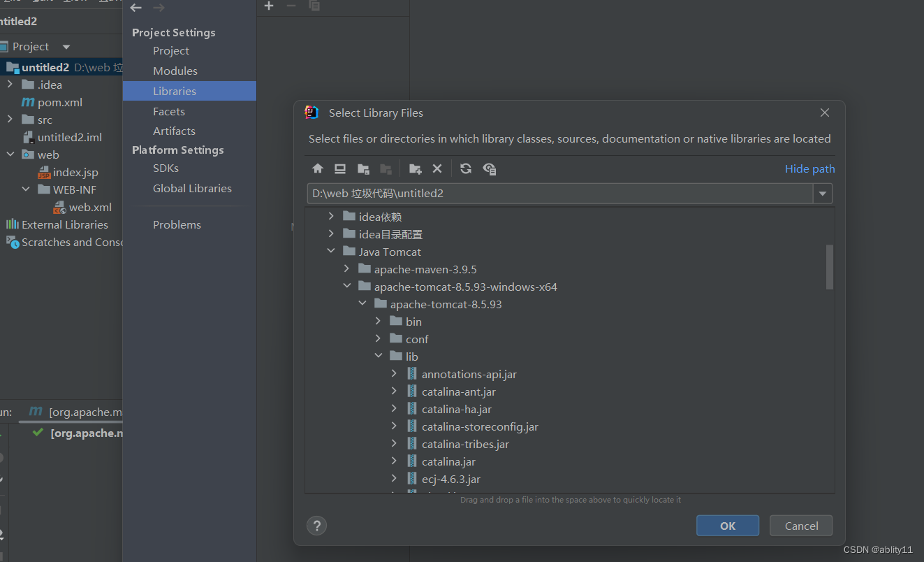Expand the idea目录配置 folder
Image resolution: width=924 pixels, height=562 pixels.
tap(331, 234)
